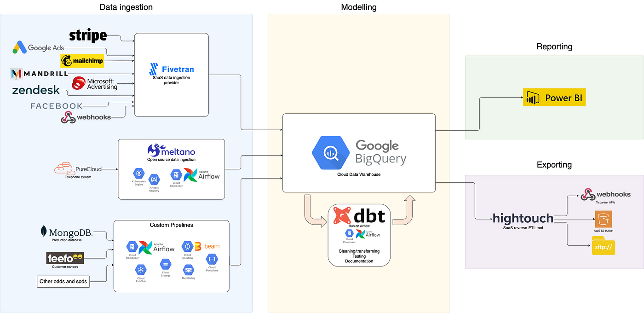Select the Modelling heading
The image size is (644, 313).
pyautogui.click(x=359, y=7)
